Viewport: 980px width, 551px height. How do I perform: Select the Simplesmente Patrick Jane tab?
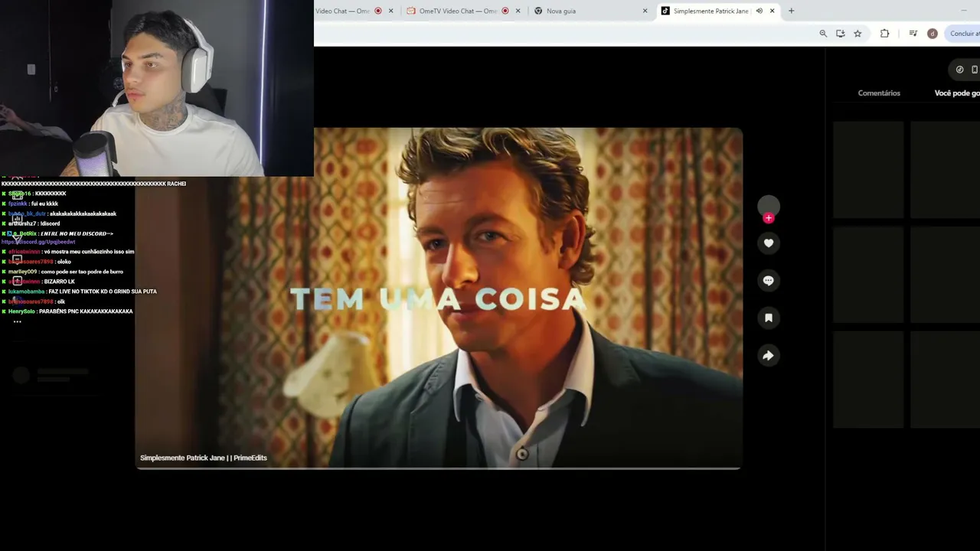717,11
